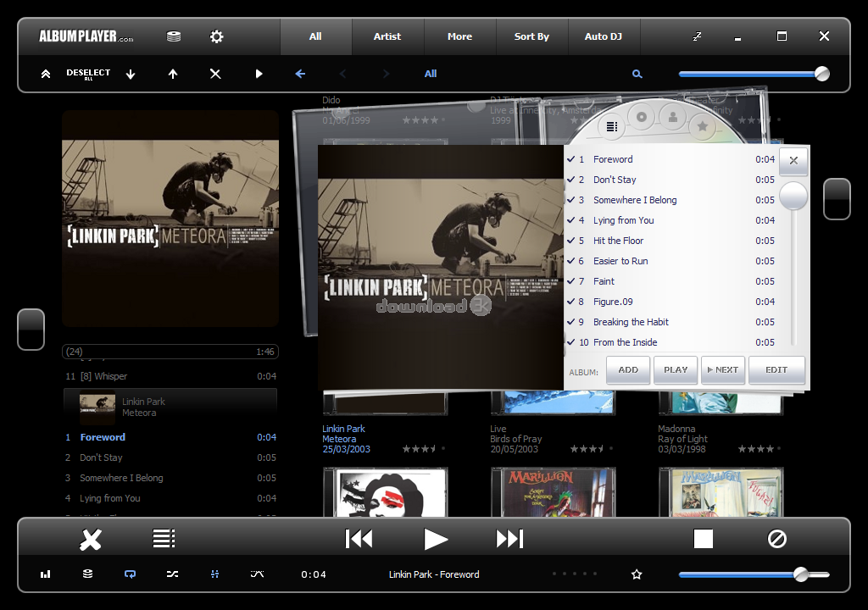
Task: Uncheck track 4 Lying from You in popup
Action: coord(571,220)
